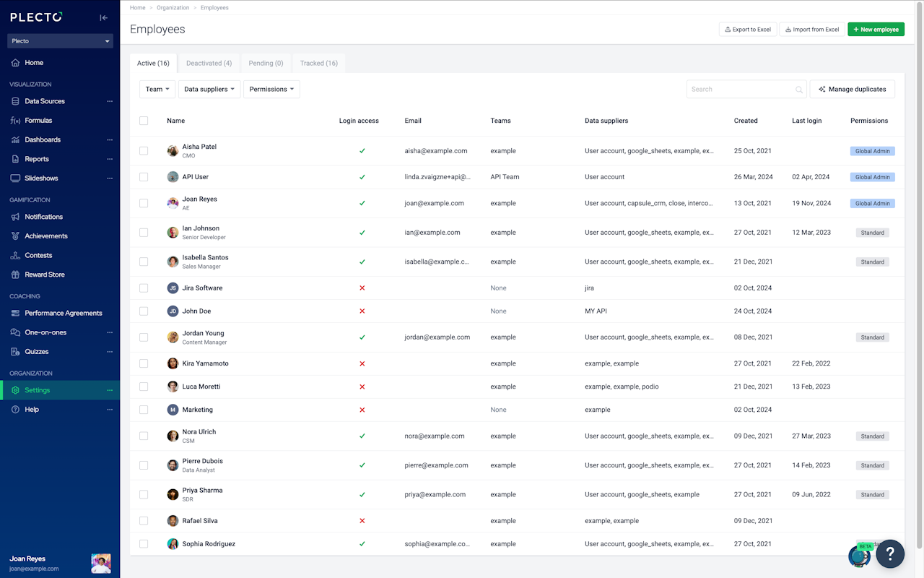Click the Manage duplicates button
This screenshot has width=924, height=578.
tap(852, 90)
